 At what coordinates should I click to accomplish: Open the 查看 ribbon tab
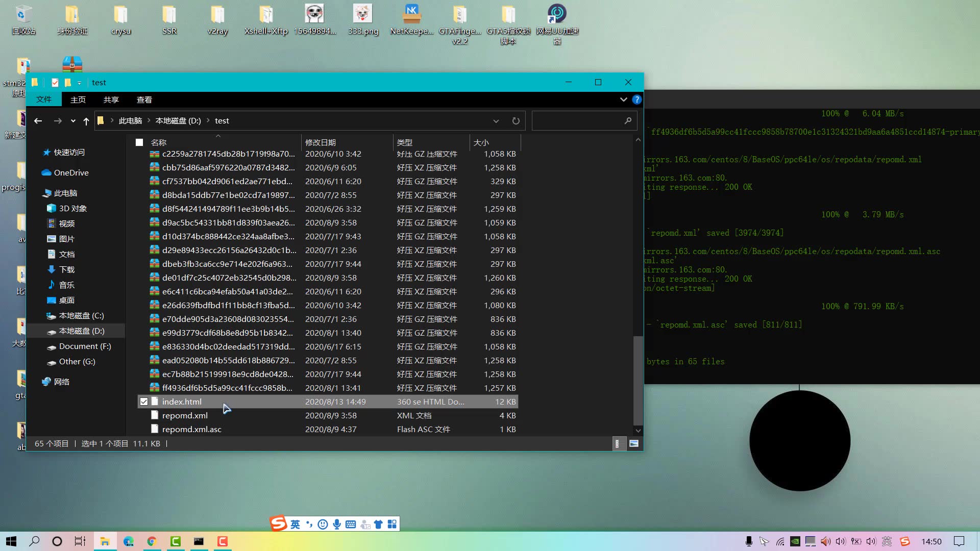click(x=144, y=100)
